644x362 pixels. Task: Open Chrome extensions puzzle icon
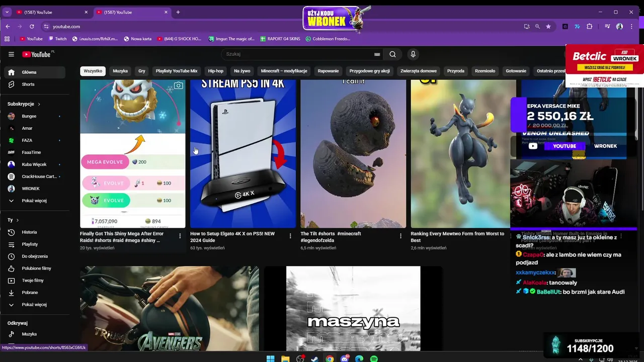pos(590,26)
